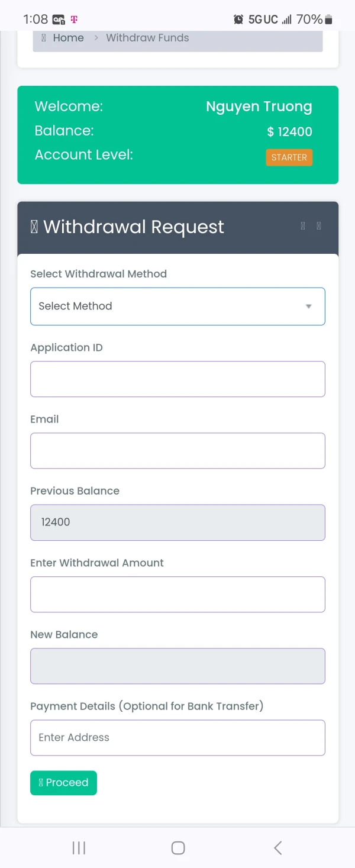
Task: Select the Enter Withdrawal Amount field
Action: (177, 594)
